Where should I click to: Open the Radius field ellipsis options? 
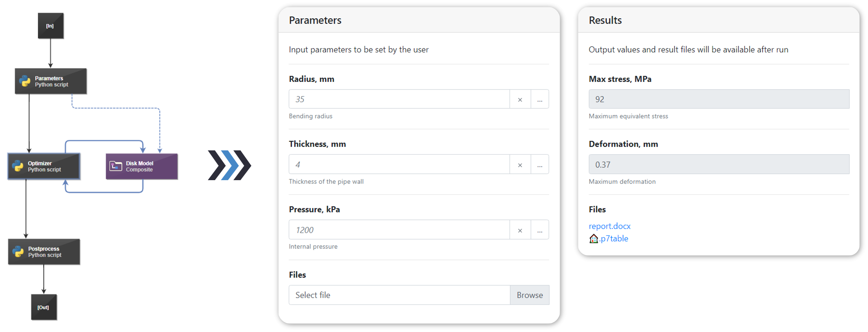pyautogui.click(x=540, y=99)
